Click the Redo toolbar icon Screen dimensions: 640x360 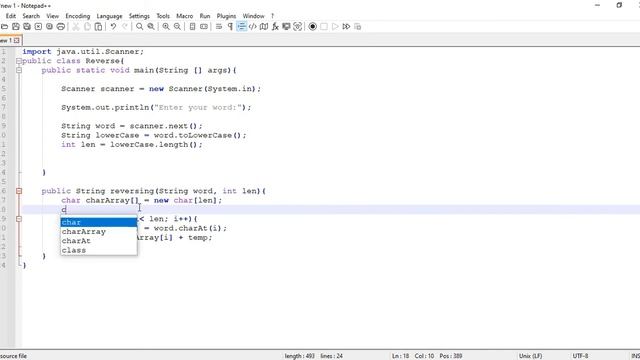click(125, 27)
